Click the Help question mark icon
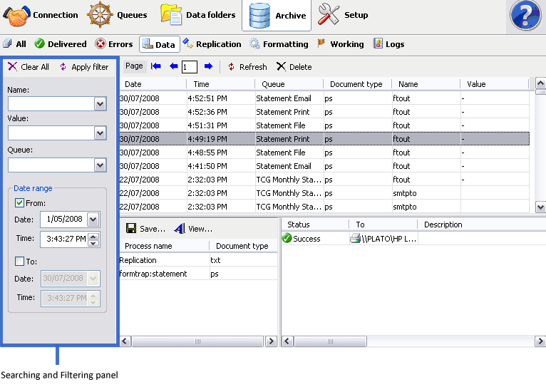The height and width of the screenshot is (392, 546). [527, 16]
